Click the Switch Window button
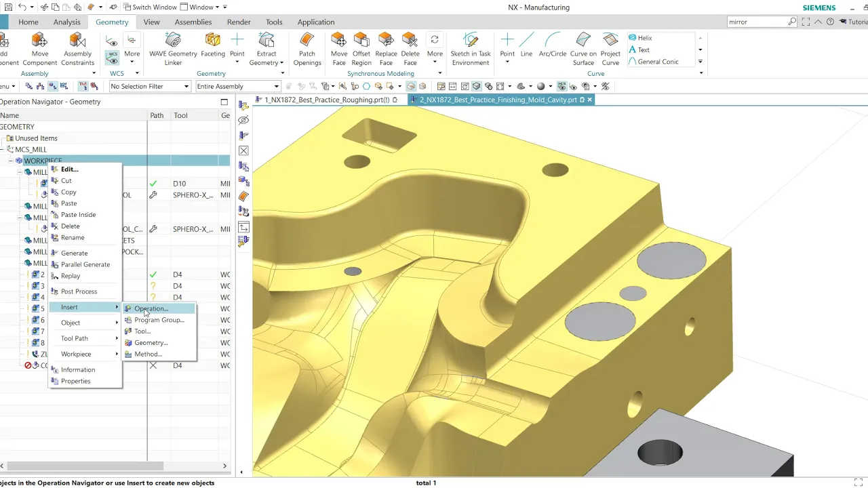The width and height of the screenshot is (868, 488). pyautogui.click(x=149, y=7)
